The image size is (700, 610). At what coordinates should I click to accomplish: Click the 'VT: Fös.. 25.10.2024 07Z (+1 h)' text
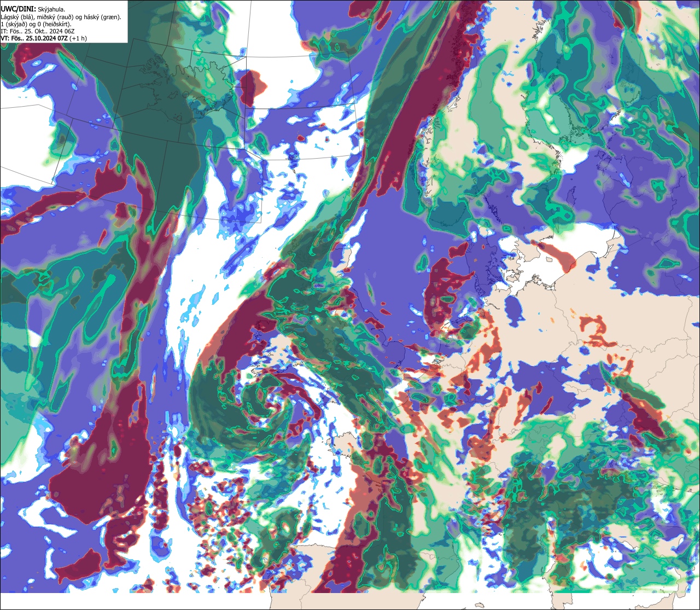44,38
